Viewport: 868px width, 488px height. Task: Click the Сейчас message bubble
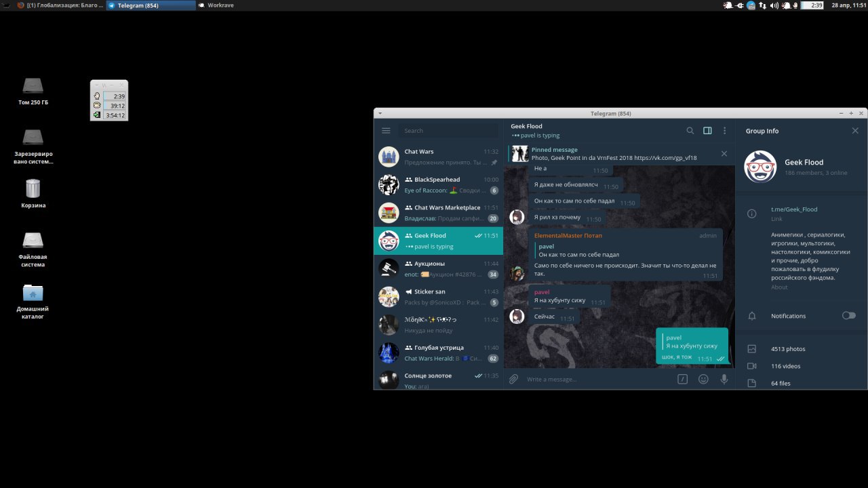click(553, 317)
